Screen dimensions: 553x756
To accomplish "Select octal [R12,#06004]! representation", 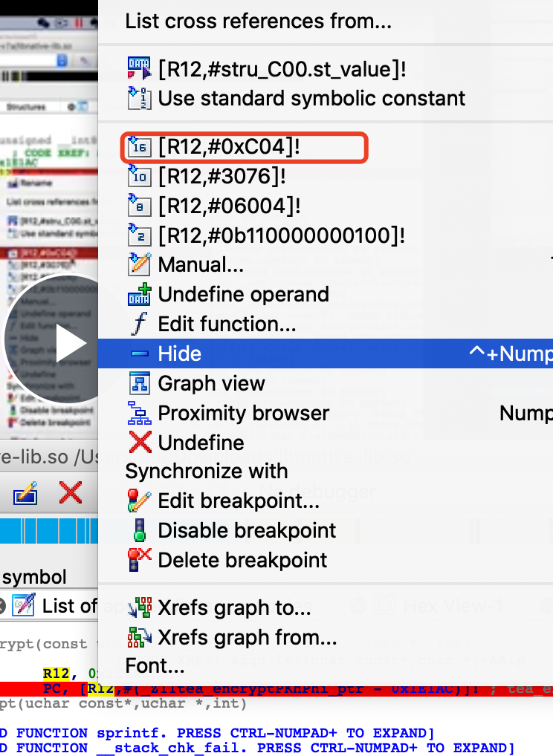I will tap(230, 206).
